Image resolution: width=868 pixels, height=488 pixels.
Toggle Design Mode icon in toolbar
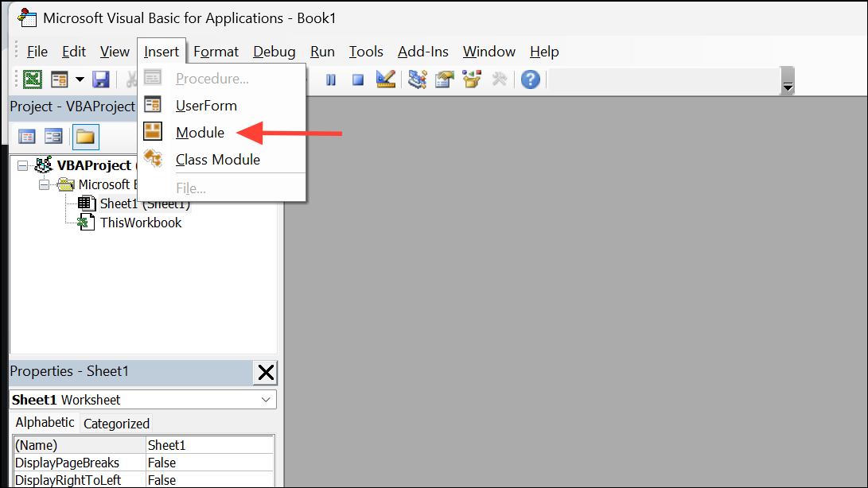385,79
